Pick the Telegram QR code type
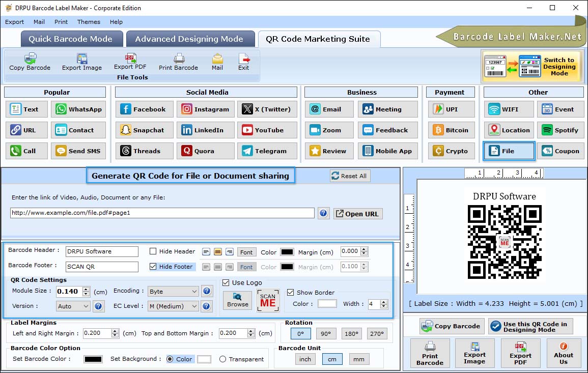 (267, 151)
